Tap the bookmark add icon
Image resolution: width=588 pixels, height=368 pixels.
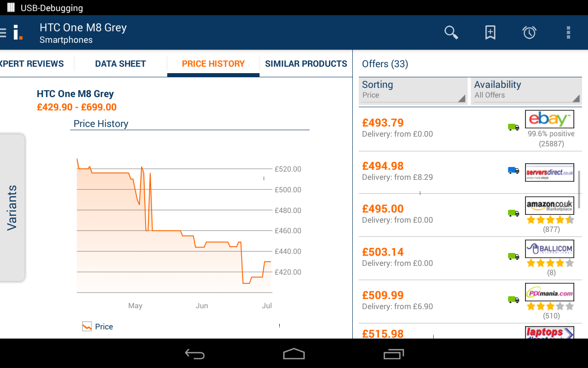[490, 33]
